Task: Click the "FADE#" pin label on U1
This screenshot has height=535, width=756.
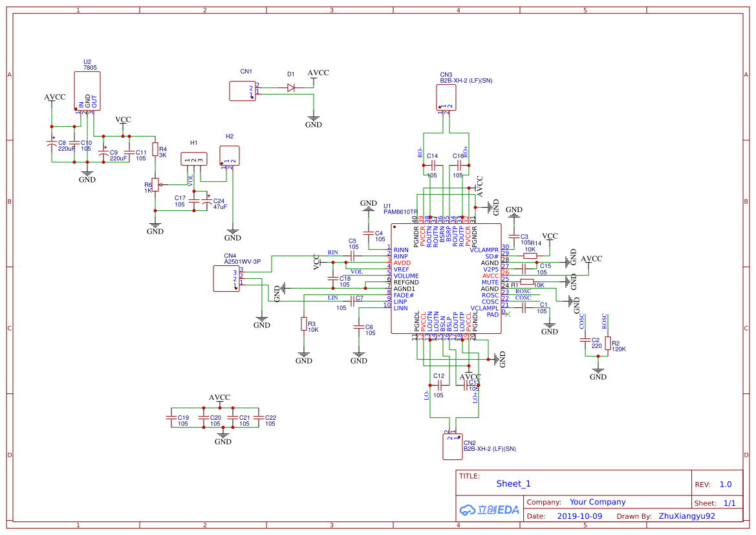Action: [404, 295]
